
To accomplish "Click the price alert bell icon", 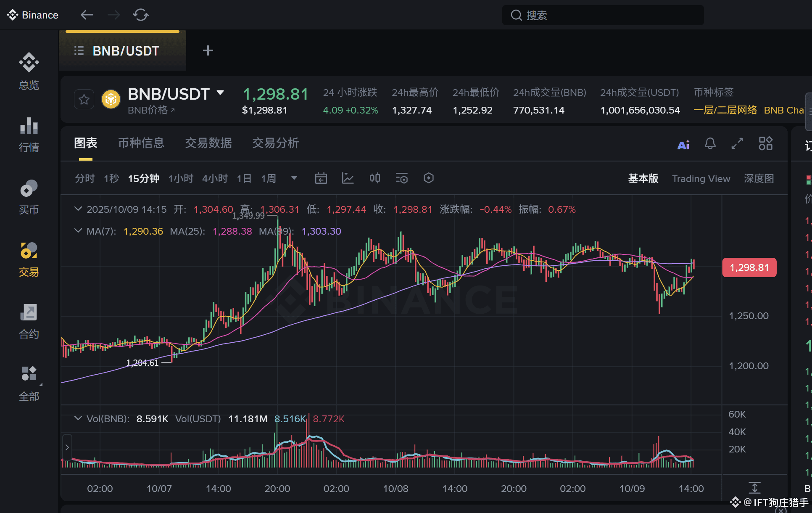I will pos(710,144).
